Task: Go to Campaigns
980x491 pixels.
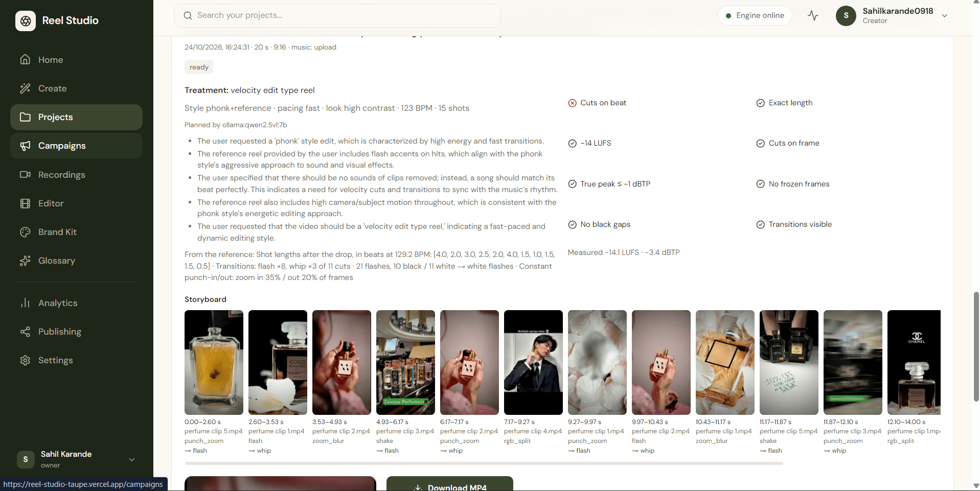Action: [76, 146]
